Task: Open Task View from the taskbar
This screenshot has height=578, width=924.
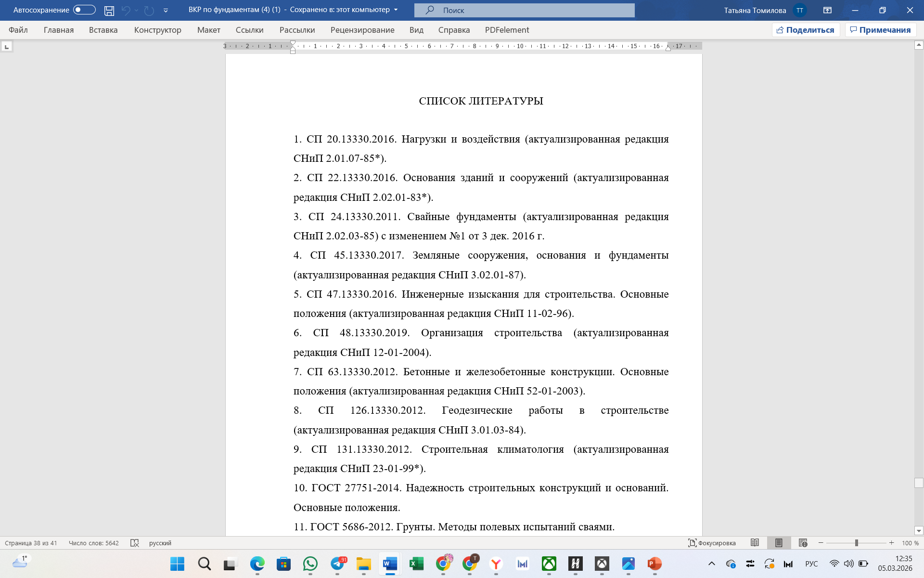Action: pyautogui.click(x=231, y=564)
